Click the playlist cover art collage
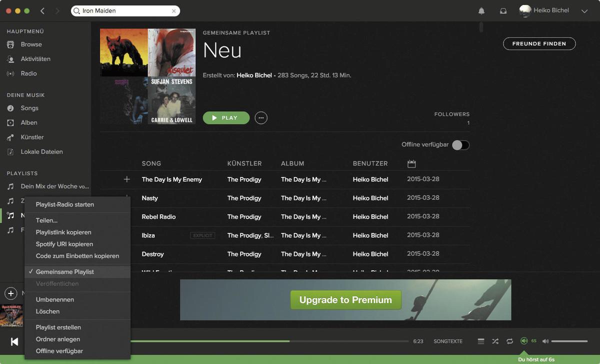Image resolution: width=600 pixels, height=364 pixels. coord(147,76)
